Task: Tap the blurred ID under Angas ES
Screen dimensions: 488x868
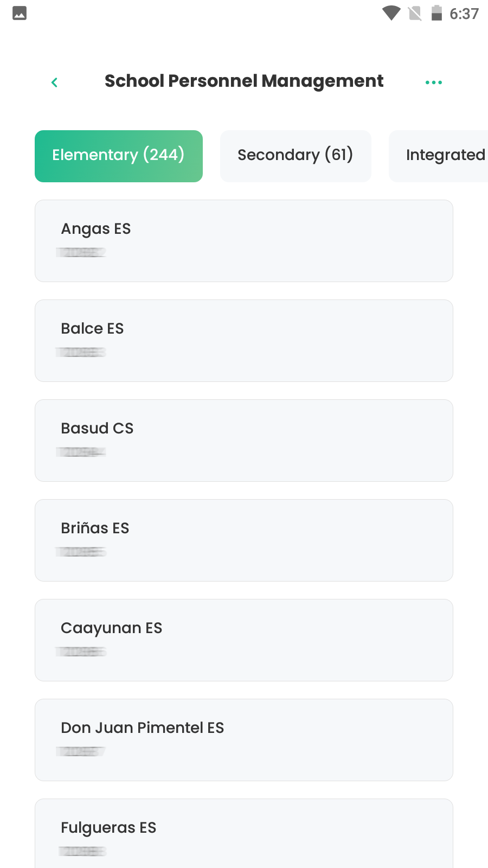Action: click(81, 252)
